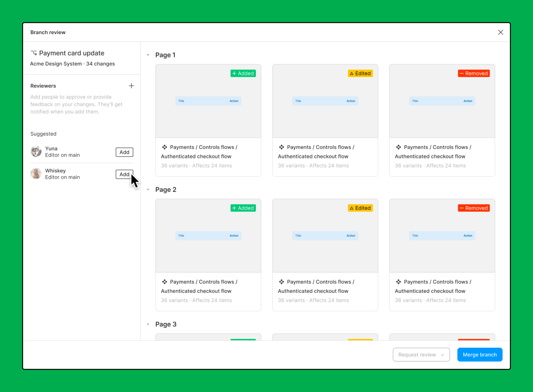This screenshot has width=533, height=392.
Task: Click Merge branch button
Action: point(480,354)
